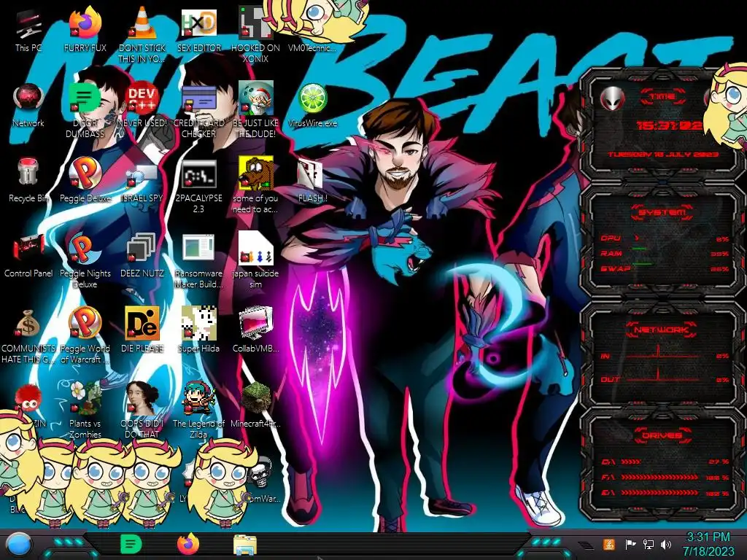
Task: Click the Java icon in the system tray
Action: tap(608, 544)
